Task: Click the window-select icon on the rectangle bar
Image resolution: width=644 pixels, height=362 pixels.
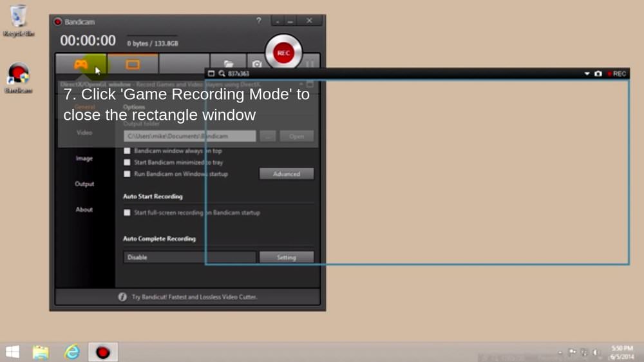Action: pyautogui.click(x=211, y=73)
